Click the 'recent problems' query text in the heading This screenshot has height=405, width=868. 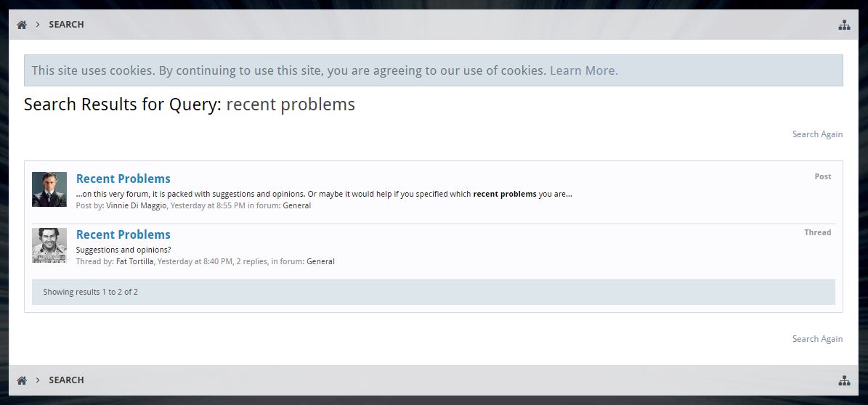pos(291,105)
